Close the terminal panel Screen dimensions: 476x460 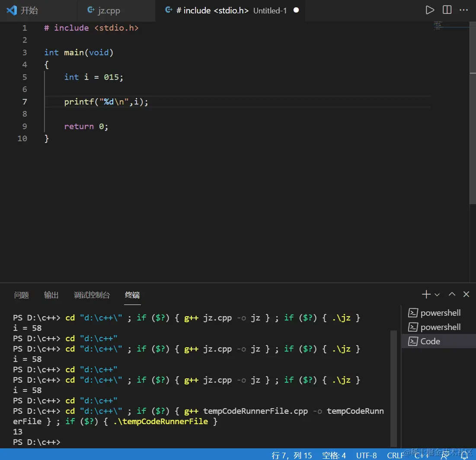coord(466,294)
